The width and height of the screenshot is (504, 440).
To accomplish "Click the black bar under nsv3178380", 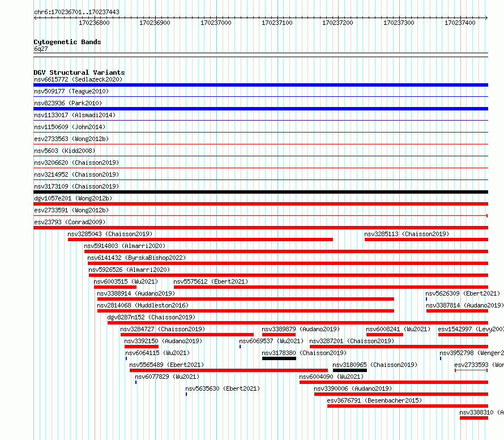I will coord(279,358).
